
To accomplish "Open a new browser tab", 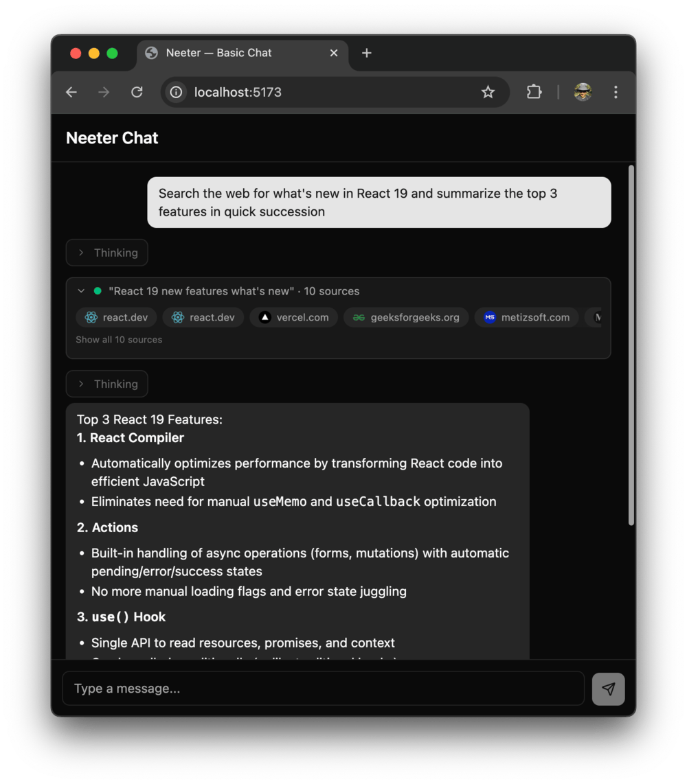I will [x=367, y=53].
